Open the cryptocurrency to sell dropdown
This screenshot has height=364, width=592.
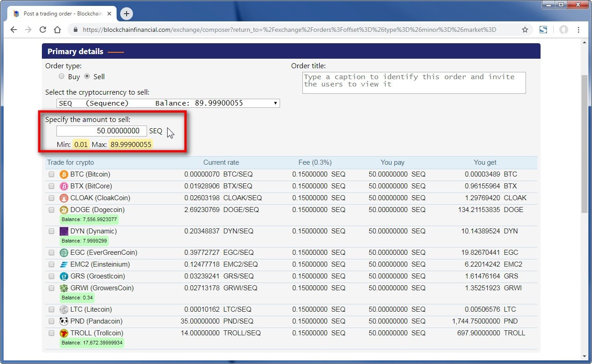tap(168, 103)
